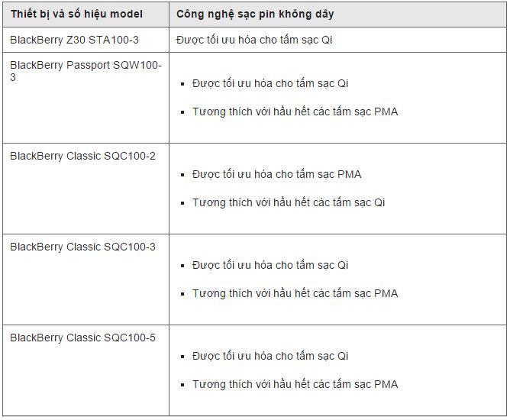Select the BlackBerry Classic SQC100-5 cell
This screenshot has width=510, height=420.
coord(82,338)
